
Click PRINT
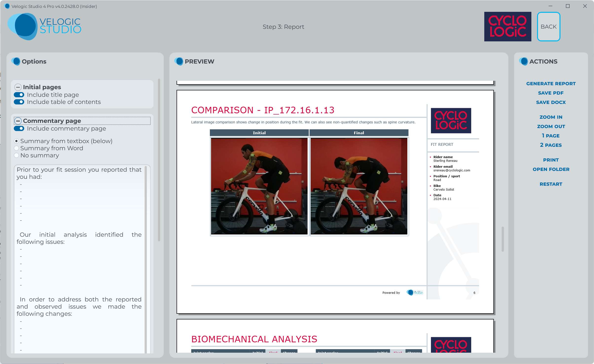551,160
